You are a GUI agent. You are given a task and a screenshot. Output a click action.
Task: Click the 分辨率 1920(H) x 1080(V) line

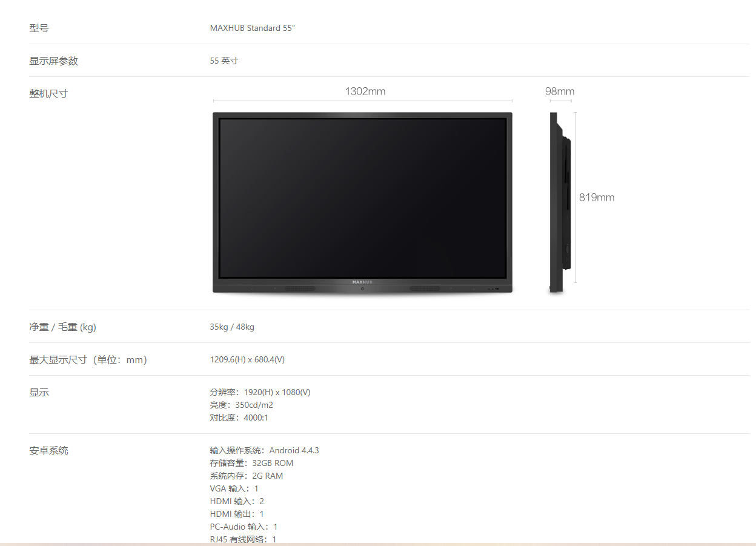click(x=260, y=392)
